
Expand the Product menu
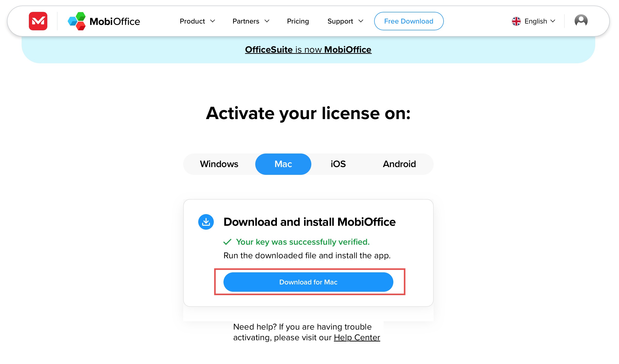tap(198, 21)
